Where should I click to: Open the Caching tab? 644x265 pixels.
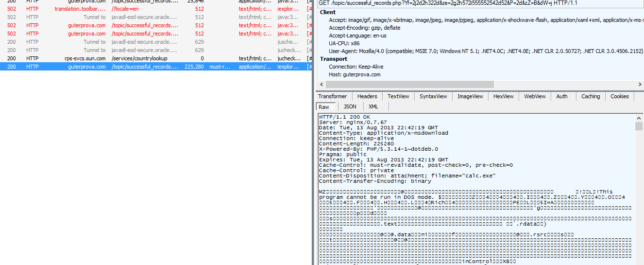click(x=591, y=96)
